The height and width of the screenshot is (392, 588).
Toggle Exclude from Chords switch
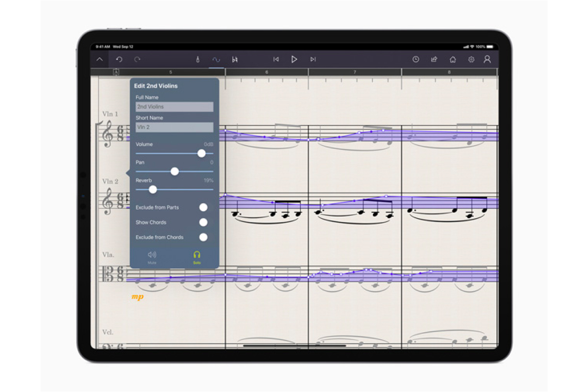pyautogui.click(x=203, y=237)
